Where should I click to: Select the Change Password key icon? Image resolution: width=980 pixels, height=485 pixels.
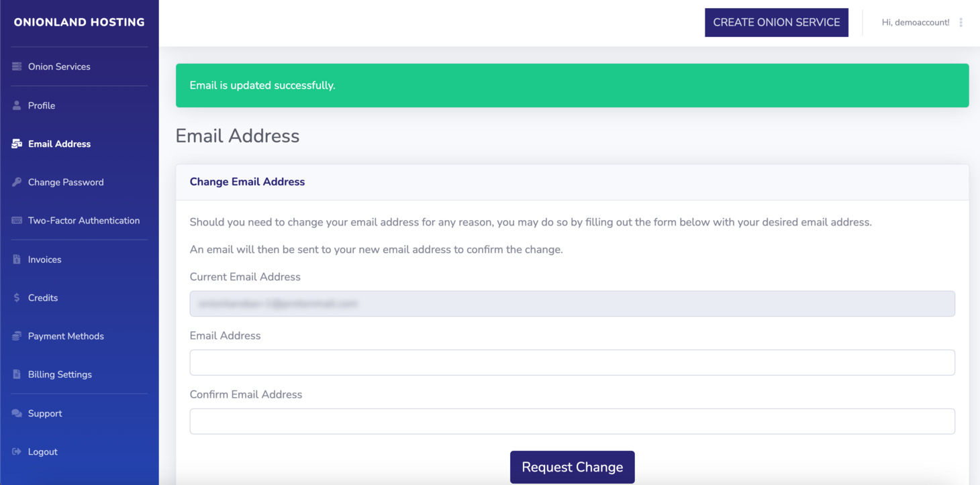click(x=15, y=182)
